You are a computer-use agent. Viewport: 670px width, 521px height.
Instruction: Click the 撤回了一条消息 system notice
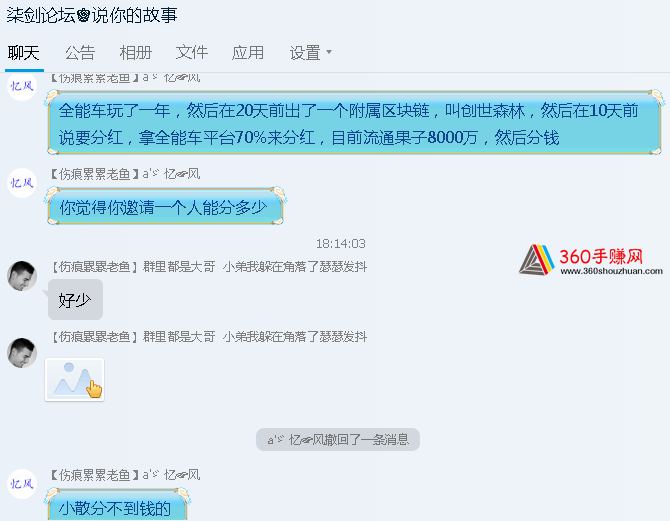(x=338, y=439)
